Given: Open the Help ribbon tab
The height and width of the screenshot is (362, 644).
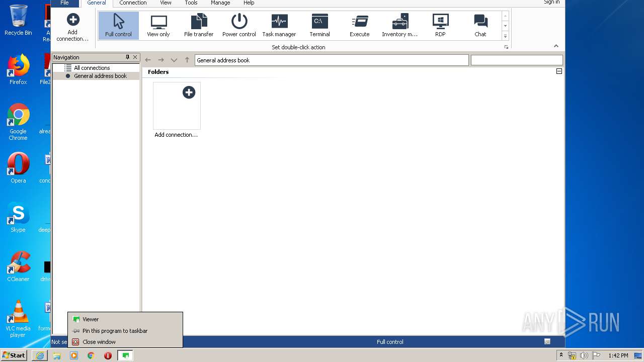Looking at the screenshot, I should (249, 3).
